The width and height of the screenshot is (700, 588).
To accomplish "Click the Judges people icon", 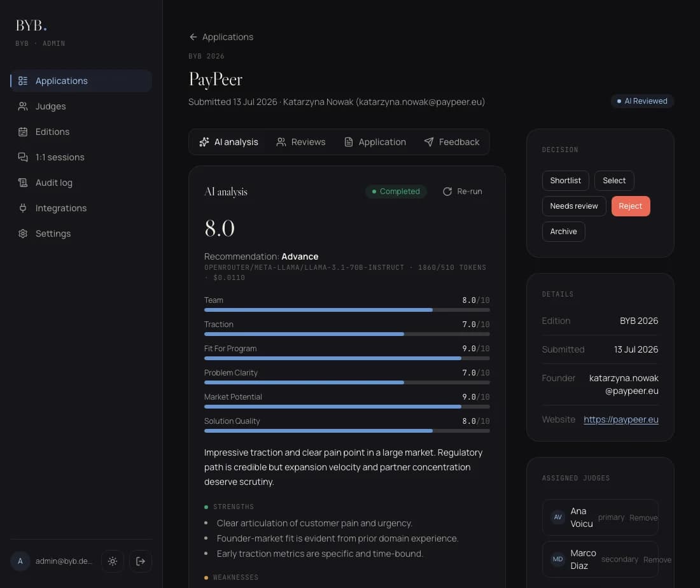I will click(x=23, y=106).
